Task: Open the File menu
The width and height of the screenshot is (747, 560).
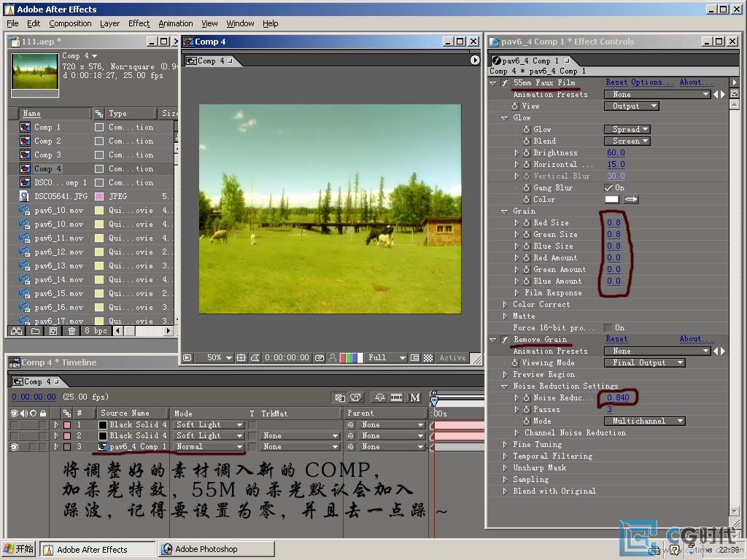Action: [13, 23]
